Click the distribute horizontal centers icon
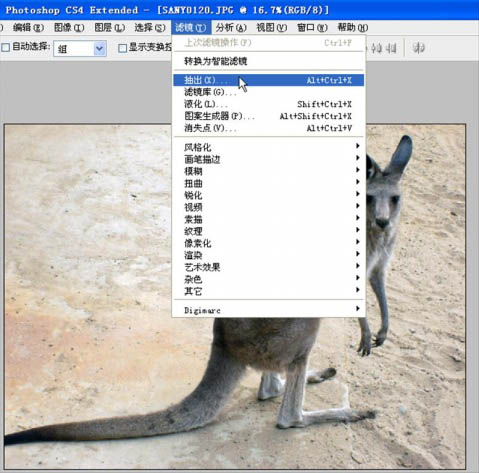Screen dimensions: 479x473 pyautogui.click(x=376, y=49)
